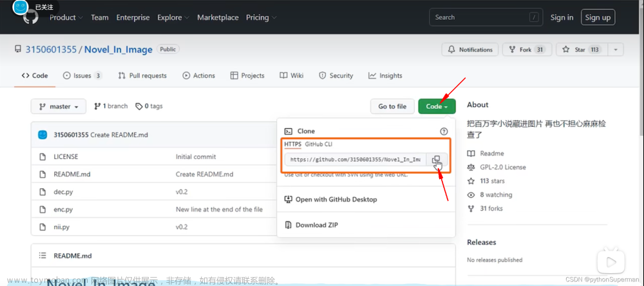This screenshot has width=644, height=286.
Task: Open the Initial commit message link
Action: click(196, 157)
